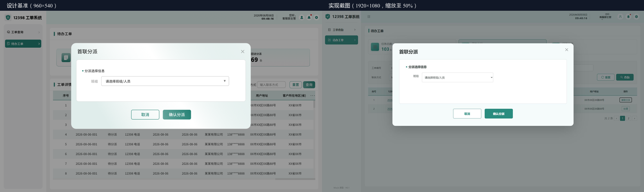This screenshot has height=192, width=644.
Task: Click the 确认分派 button in the left design dialog
Action: coord(177,114)
